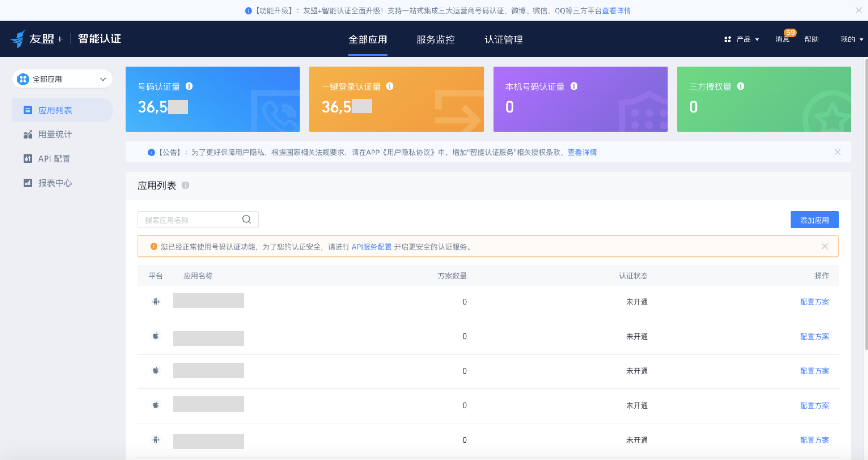Click 配置方案 for second Apple app row
868x460 pixels.
[814, 371]
